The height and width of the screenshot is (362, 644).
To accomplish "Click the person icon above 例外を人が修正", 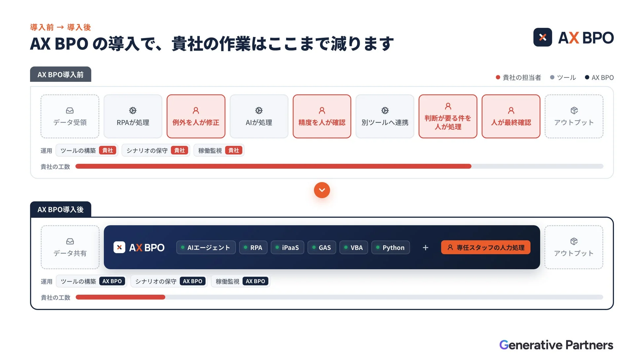I will point(196,110).
